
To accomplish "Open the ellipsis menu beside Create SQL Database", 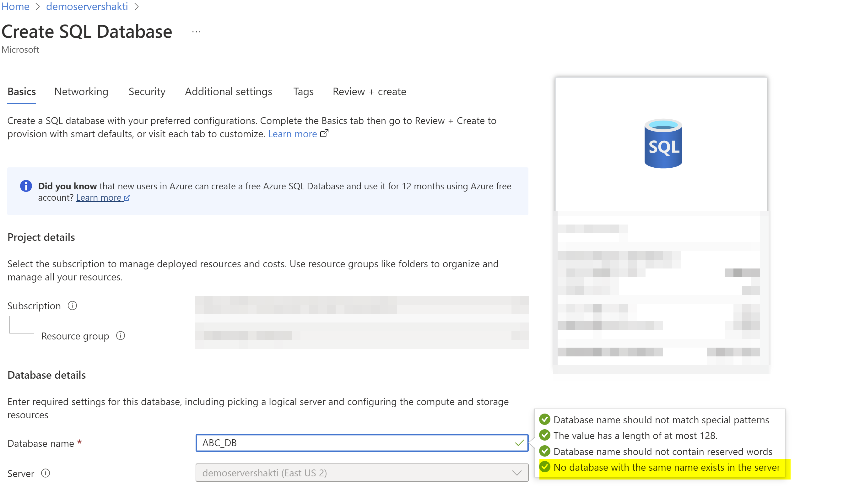I will click(x=196, y=32).
